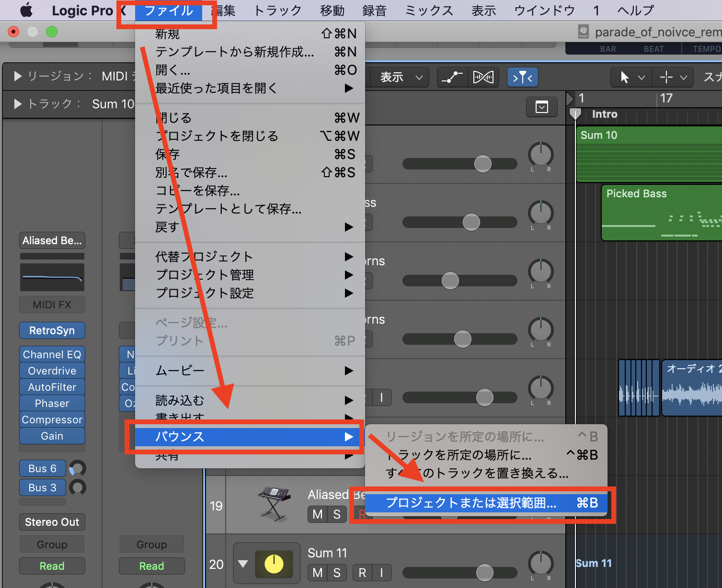Click the Channel EQ plugin slot

[52, 354]
